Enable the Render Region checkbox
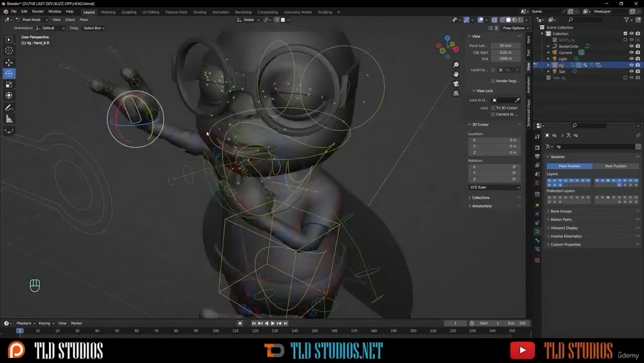 tap(493, 81)
